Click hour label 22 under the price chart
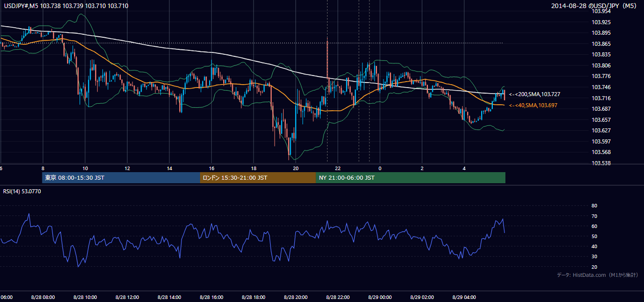This screenshot has width=644, height=302. click(x=338, y=168)
